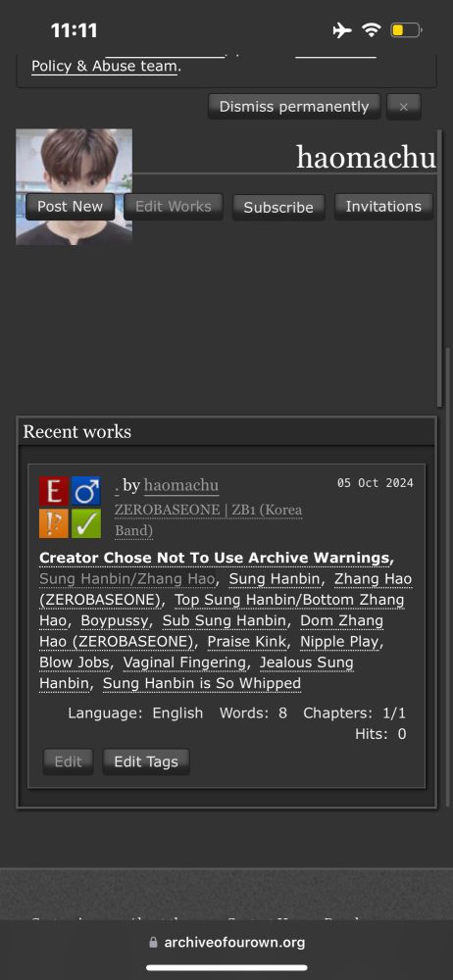453x980 pixels.
Task: Open the Post New button
Action: point(70,207)
